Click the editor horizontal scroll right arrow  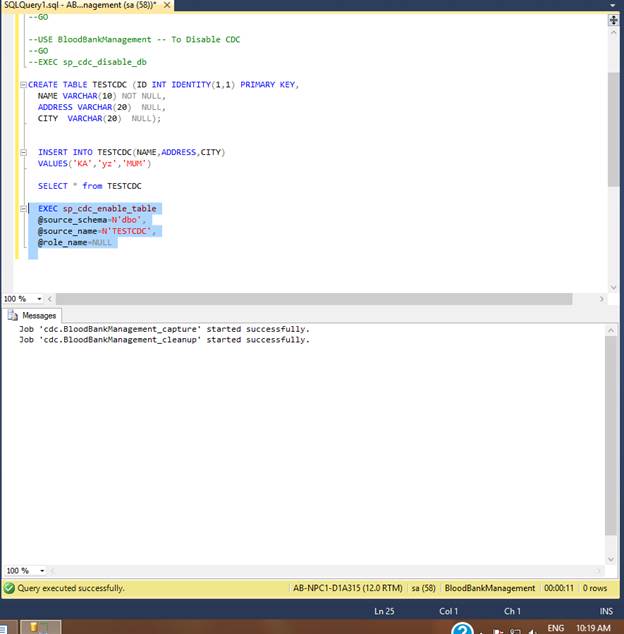click(x=601, y=299)
